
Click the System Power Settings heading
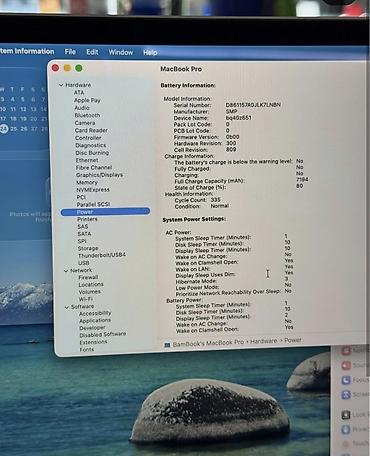coord(194,220)
